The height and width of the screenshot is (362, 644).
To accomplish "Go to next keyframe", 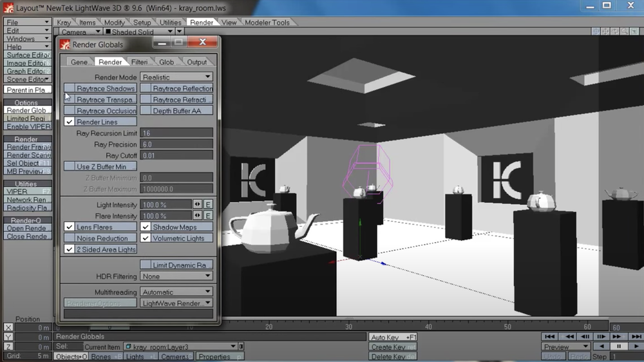I will pyautogui.click(x=618, y=336).
